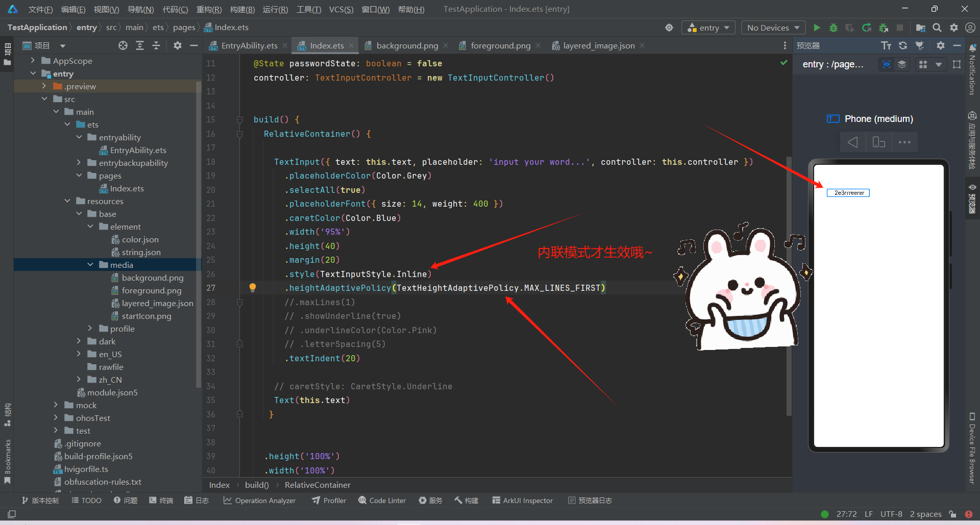The image size is (980, 525).
Task: Open the TODO tool window
Action: click(x=86, y=501)
